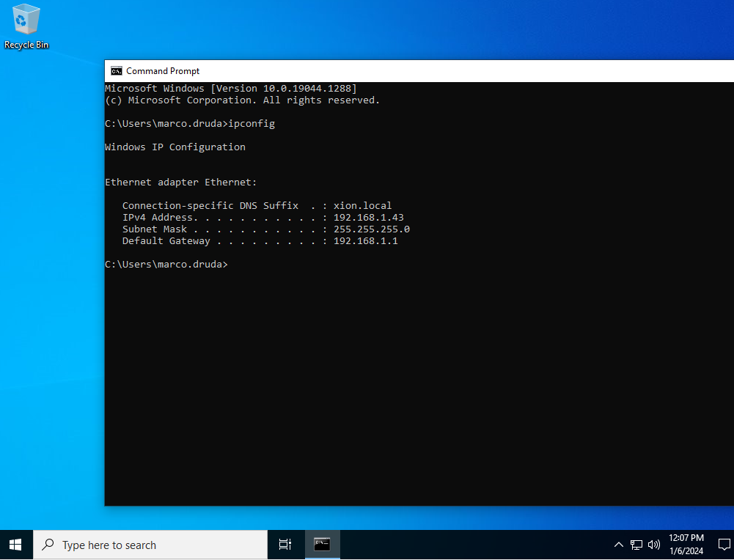Click the Windows IP Configuration line
The width and height of the screenshot is (734, 560).
[175, 147]
